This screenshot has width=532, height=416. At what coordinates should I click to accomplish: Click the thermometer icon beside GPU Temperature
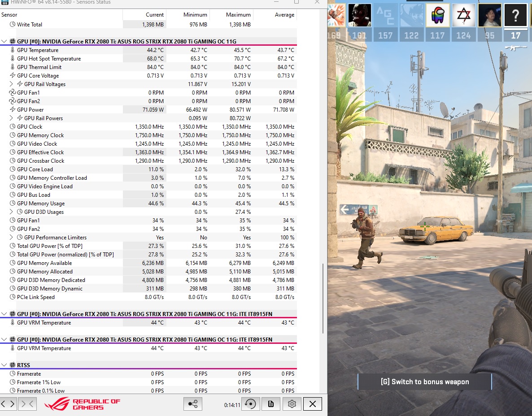point(13,50)
